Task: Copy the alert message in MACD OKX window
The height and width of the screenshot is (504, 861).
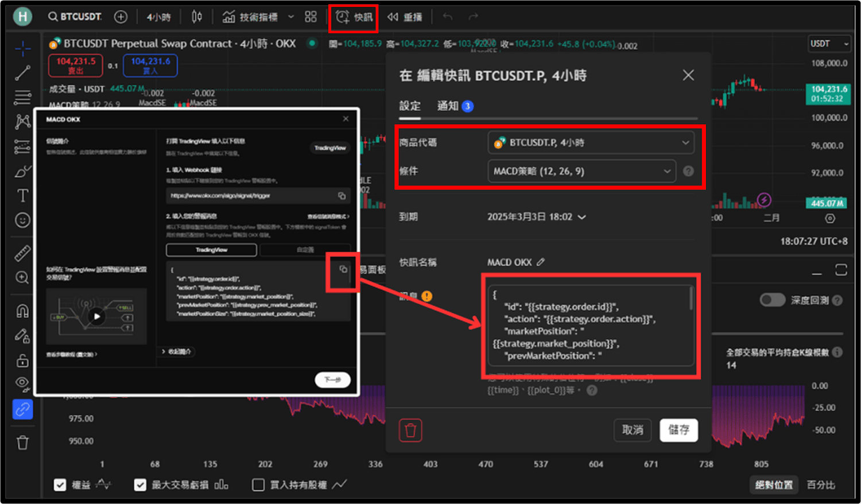Action: click(x=343, y=269)
